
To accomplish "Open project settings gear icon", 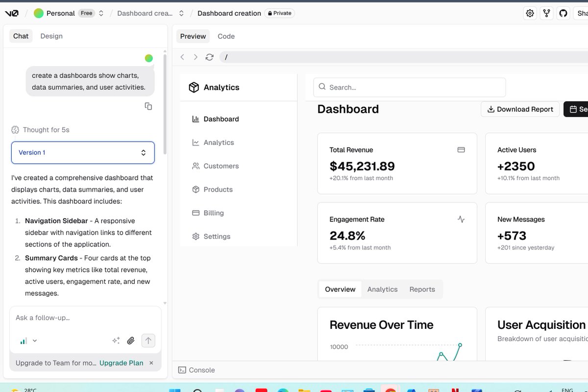I will pos(530,13).
